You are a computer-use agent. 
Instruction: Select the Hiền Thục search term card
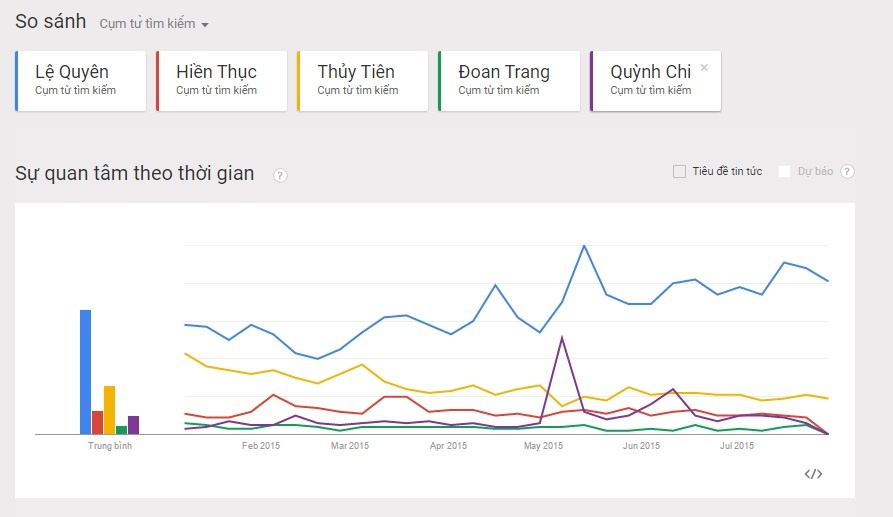point(222,81)
